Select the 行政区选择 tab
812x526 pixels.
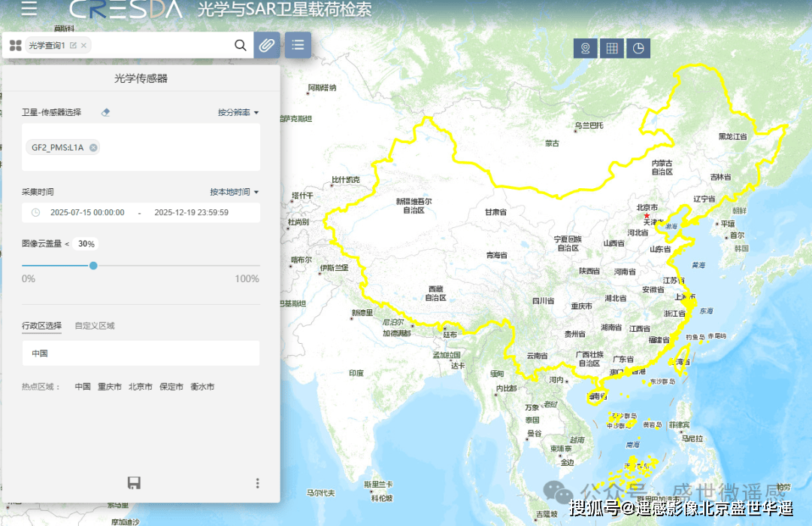[x=41, y=326]
